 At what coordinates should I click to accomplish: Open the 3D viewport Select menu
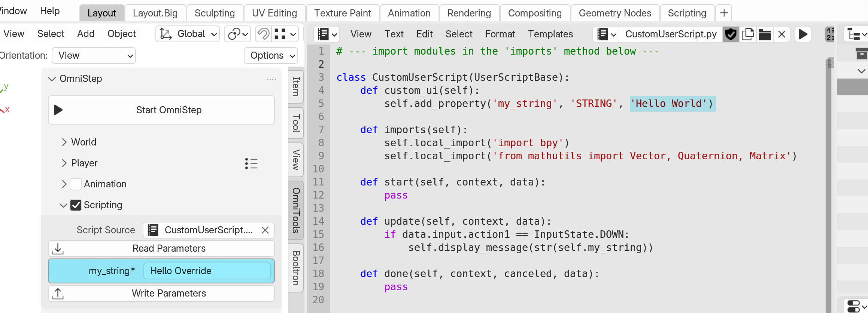pyautogui.click(x=51, y=34)
